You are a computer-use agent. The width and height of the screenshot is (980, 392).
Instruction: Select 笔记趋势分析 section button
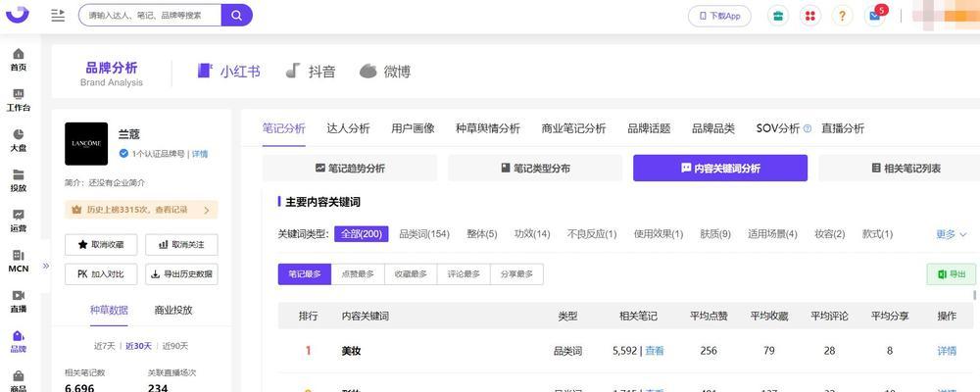(x=350, y=169)
